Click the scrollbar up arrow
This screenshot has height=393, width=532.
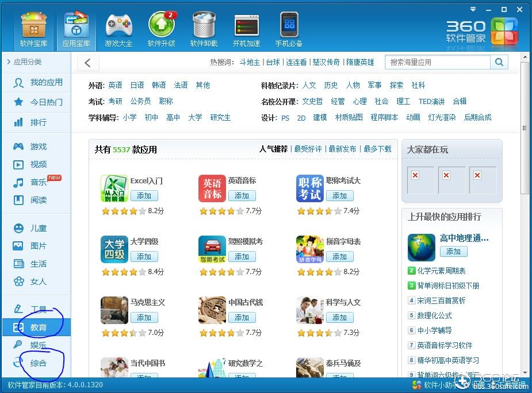click(x=525, y=57)
